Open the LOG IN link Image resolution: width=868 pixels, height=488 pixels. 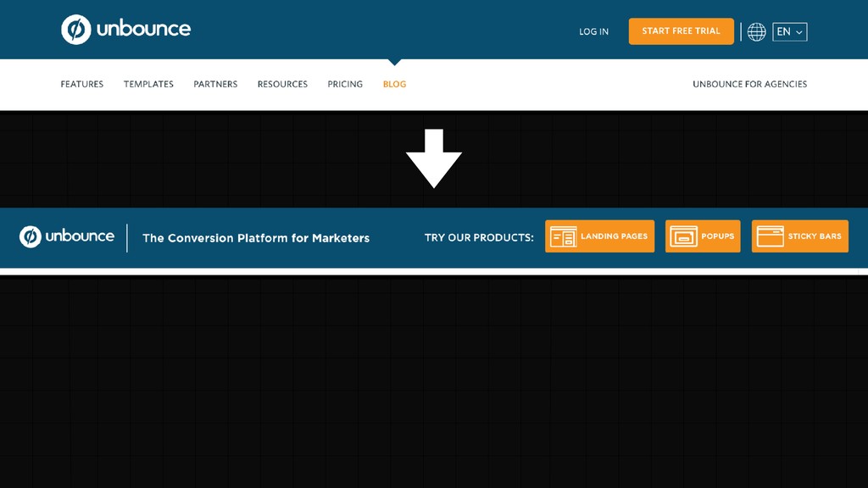[593, 31]
